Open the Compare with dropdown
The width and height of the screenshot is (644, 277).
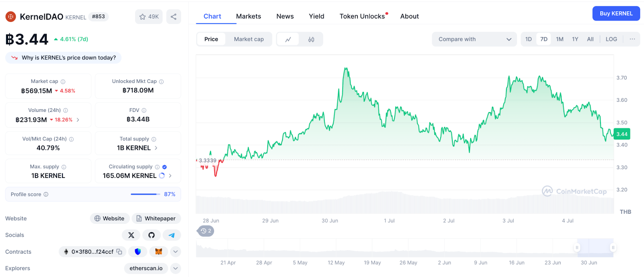point(474,39)
